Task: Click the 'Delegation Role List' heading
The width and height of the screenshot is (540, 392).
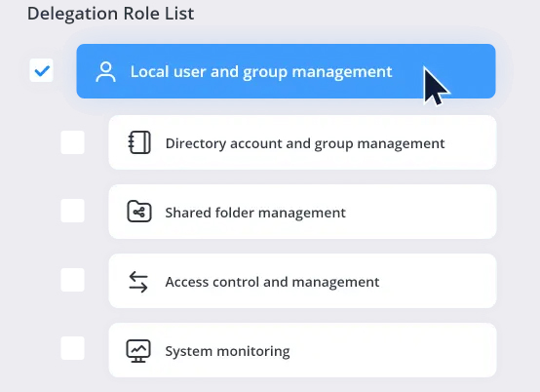Action: point(110,14)
